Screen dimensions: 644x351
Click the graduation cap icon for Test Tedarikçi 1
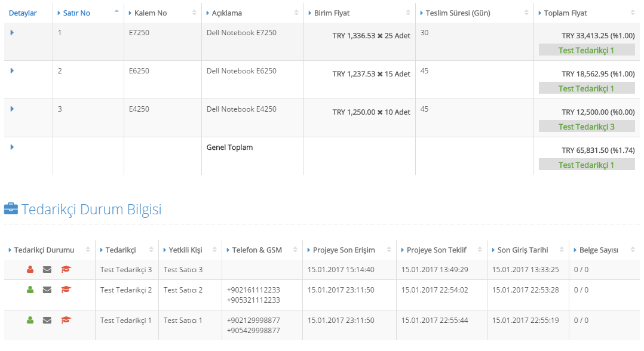tap(66, 320)
